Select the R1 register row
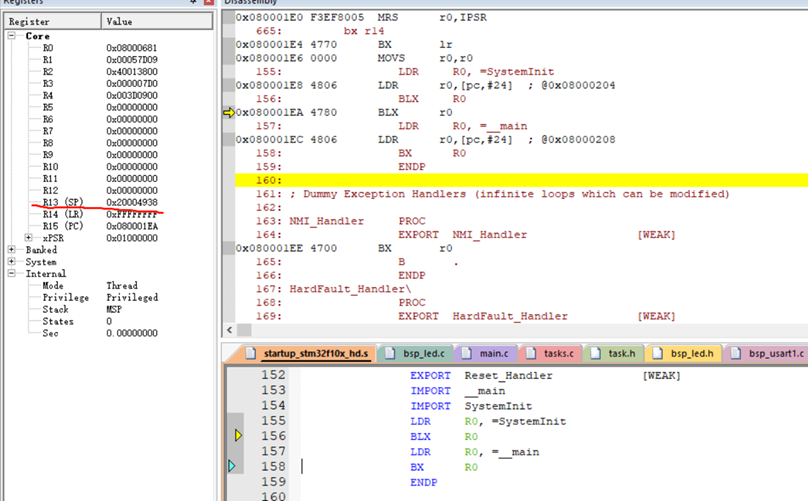The height and width of the screenshot is (501, 808). tap(109, 60)
